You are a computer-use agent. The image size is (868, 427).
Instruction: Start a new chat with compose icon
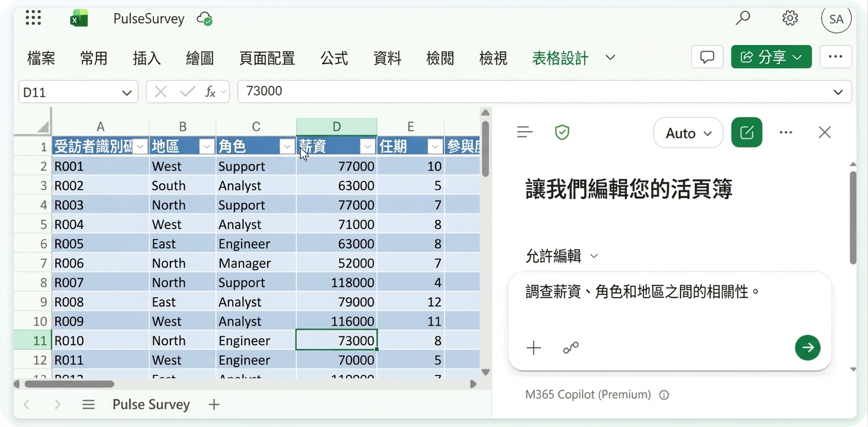pos(747,132)
